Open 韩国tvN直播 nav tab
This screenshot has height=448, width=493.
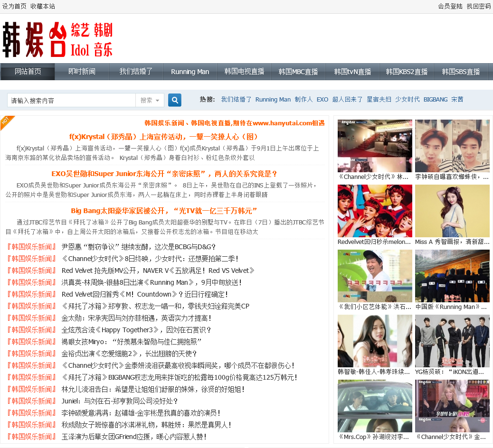pyautogui.click(x=352, y=72)
